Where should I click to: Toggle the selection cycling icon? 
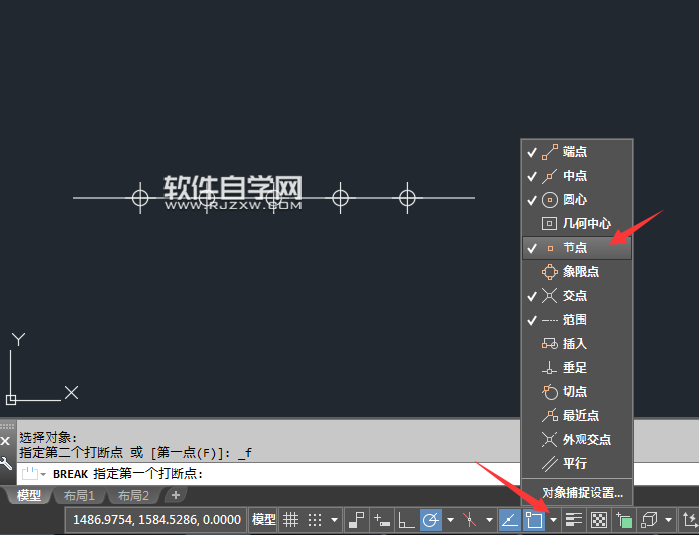[x=624, y=520]
